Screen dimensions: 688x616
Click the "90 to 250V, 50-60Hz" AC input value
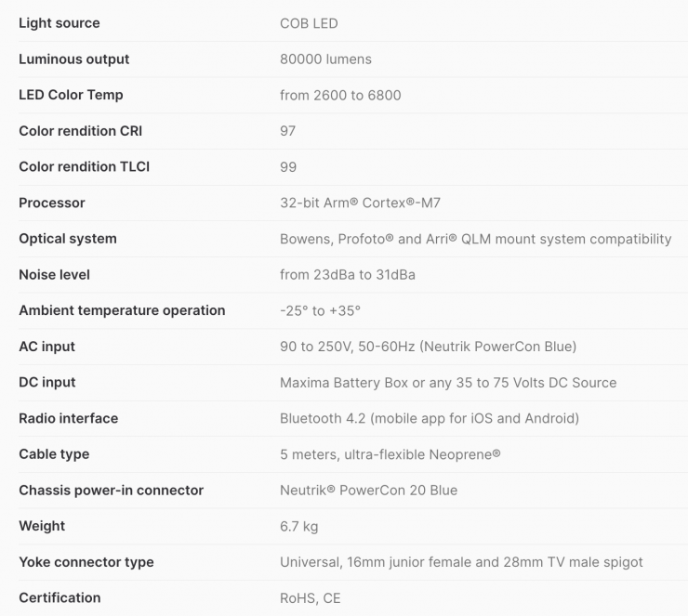tap(428, 347)
